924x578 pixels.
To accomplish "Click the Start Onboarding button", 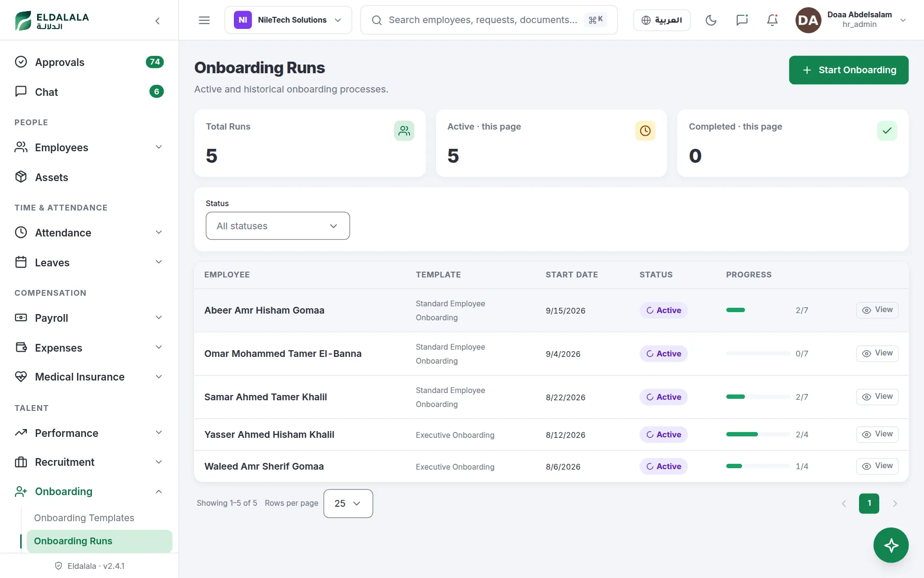I will coord(848,70).
